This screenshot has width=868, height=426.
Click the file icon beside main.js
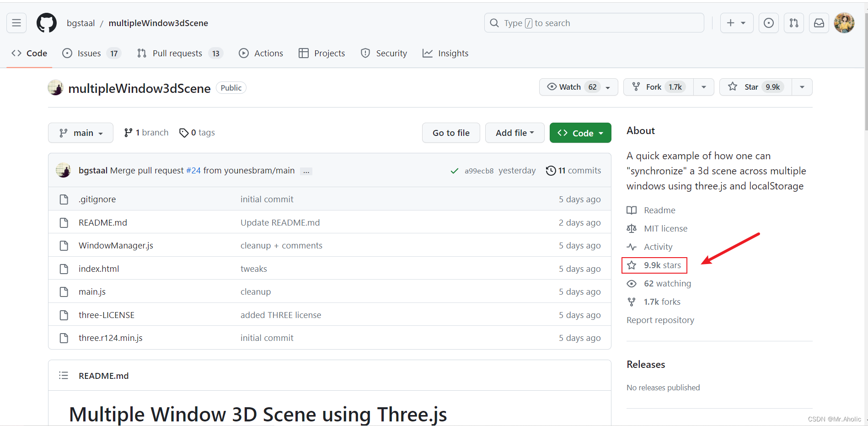click(x=64, y=291)
